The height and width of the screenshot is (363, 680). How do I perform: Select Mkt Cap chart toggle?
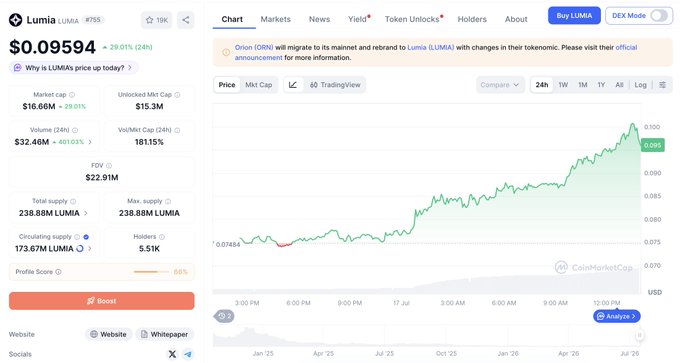click(x=258, y=85)
